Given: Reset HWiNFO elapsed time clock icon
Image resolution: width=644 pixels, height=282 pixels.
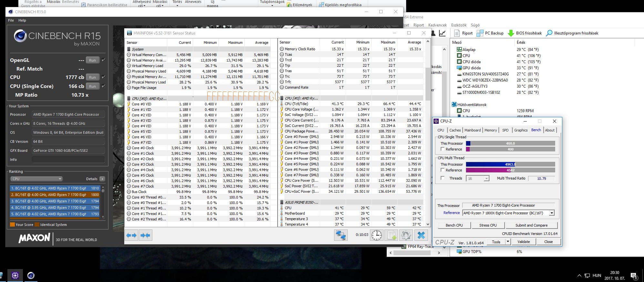Looking at the screenshot, I should coord(376,235).
